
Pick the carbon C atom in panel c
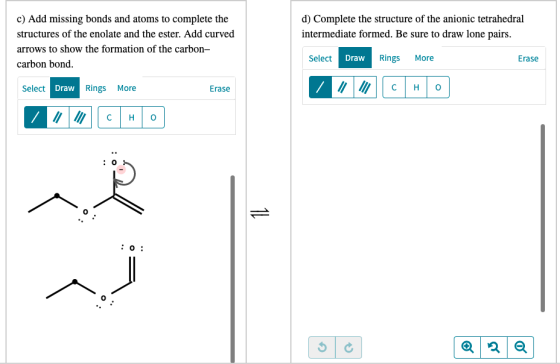coord(109,117)
